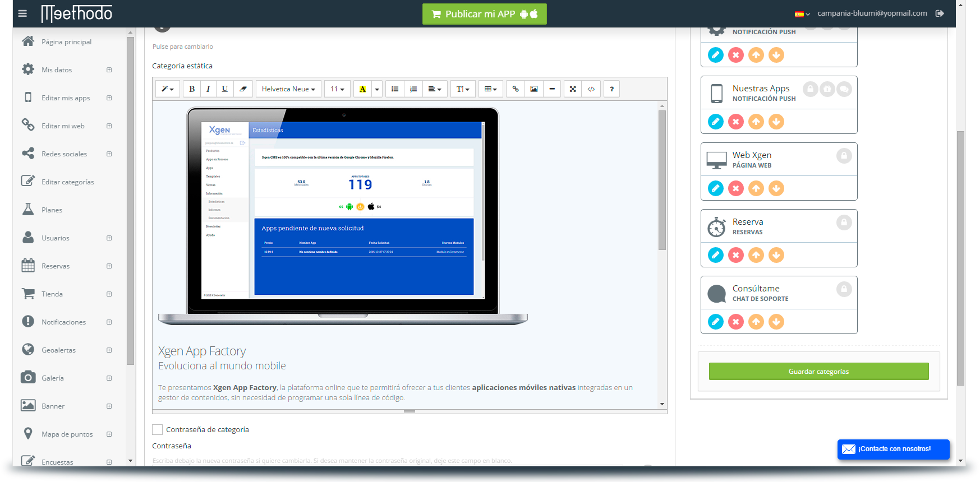Click the laptop image in editor
The image size is (980, 482).
(x=343, y=216)
